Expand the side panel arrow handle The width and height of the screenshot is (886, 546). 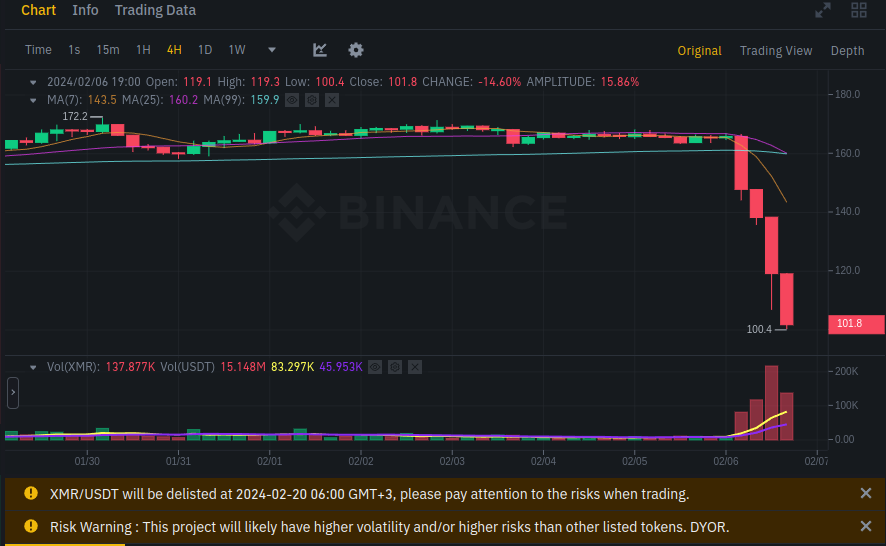coord(13,393)
